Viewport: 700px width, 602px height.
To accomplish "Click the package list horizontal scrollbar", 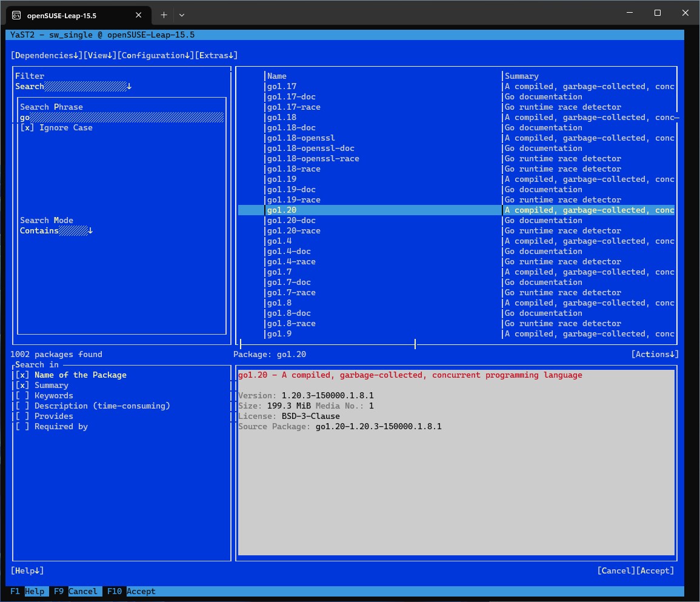I will [328, 344].
